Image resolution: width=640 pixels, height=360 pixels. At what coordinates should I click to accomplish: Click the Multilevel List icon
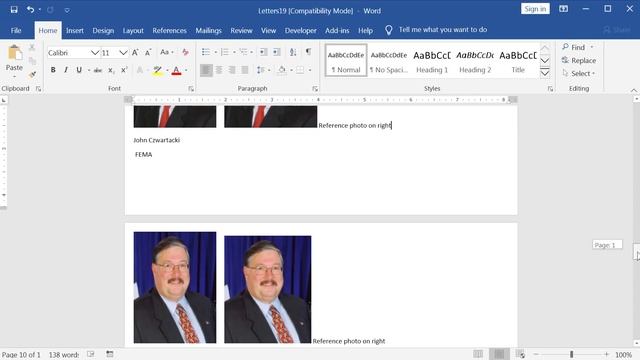tap(244, 52)
